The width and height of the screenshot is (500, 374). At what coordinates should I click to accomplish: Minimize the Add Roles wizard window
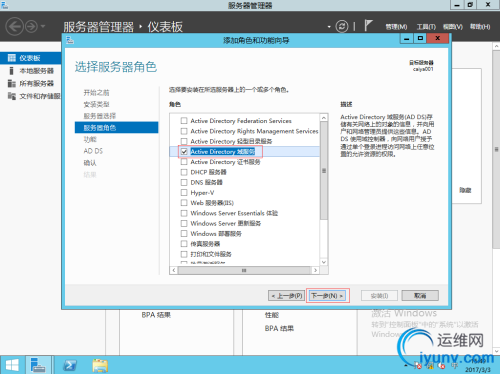point(407,39)
